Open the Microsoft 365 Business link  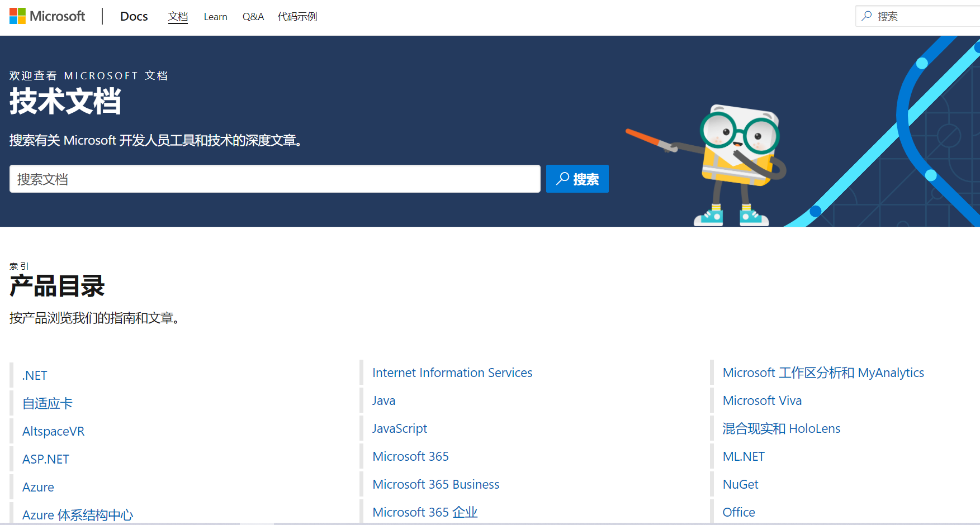pyautogui.click(x=436, y=484)
